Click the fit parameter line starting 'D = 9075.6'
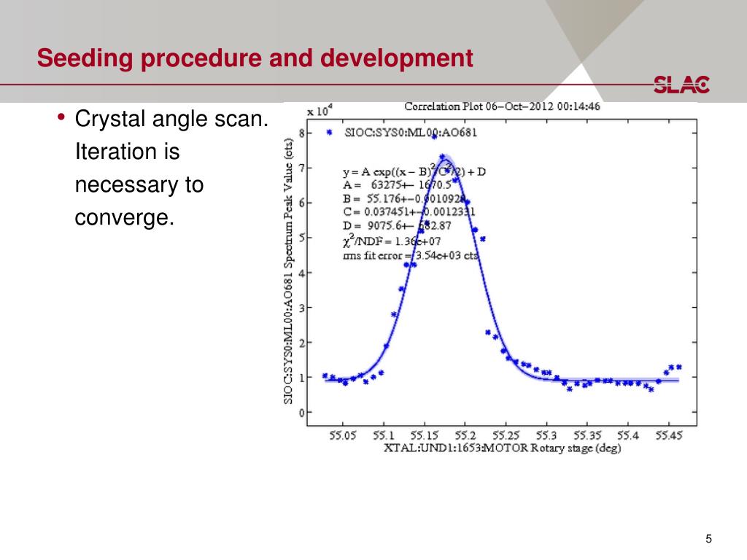Image resolution: width=747 pixels, height=560 pixels. coord(397,226)
